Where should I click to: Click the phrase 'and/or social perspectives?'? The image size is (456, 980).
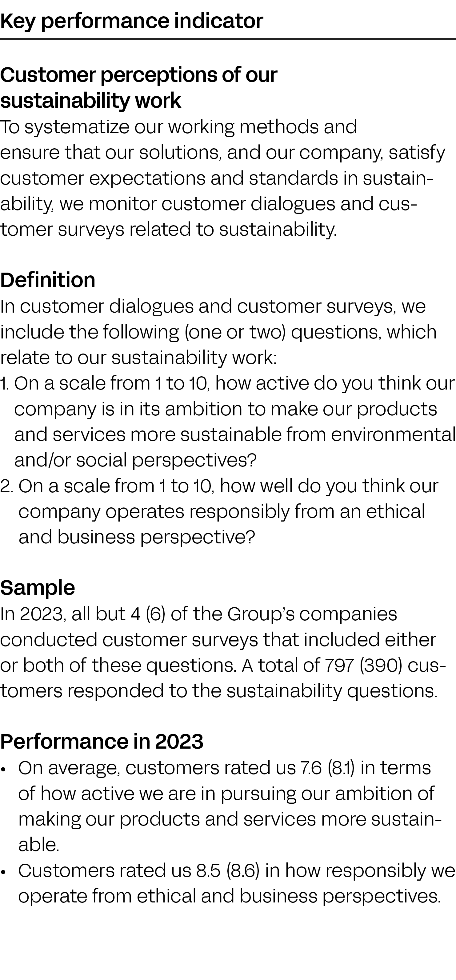coord(135,461)
